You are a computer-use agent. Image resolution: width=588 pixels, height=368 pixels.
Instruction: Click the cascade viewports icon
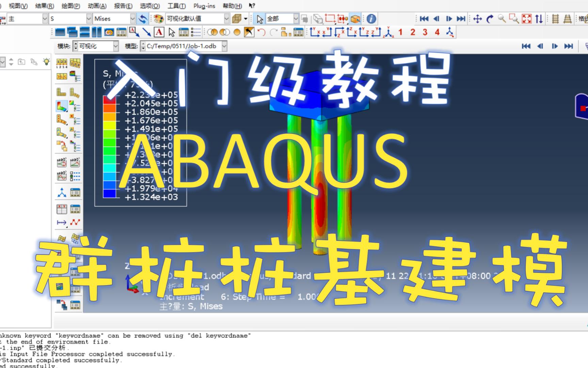point(72,32)
